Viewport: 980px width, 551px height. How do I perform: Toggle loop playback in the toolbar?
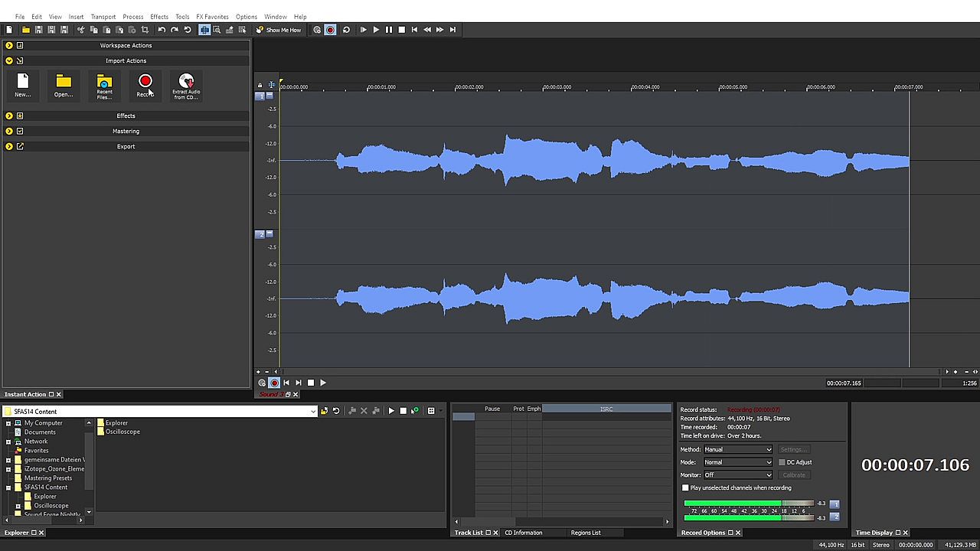pyautogui.click(x=346, y=30)
